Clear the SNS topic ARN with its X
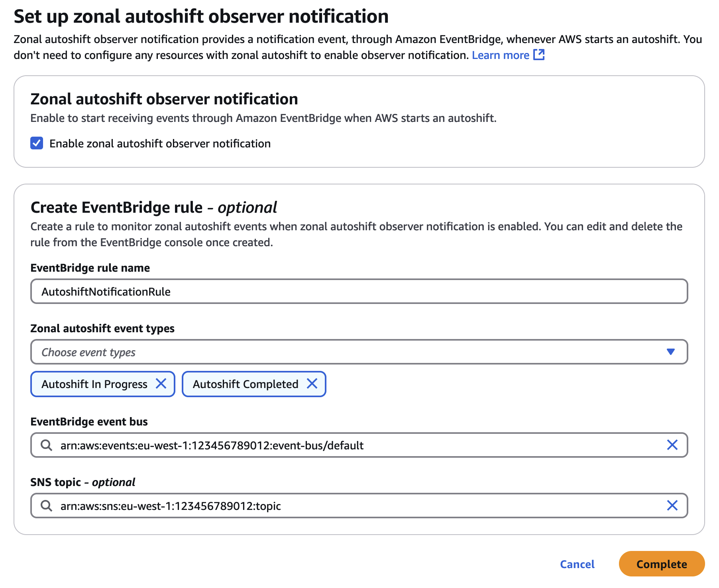 click(672, 506)
